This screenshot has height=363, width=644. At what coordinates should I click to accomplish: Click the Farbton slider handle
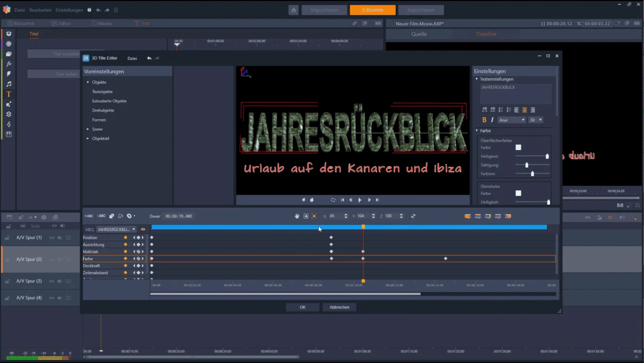532,173
